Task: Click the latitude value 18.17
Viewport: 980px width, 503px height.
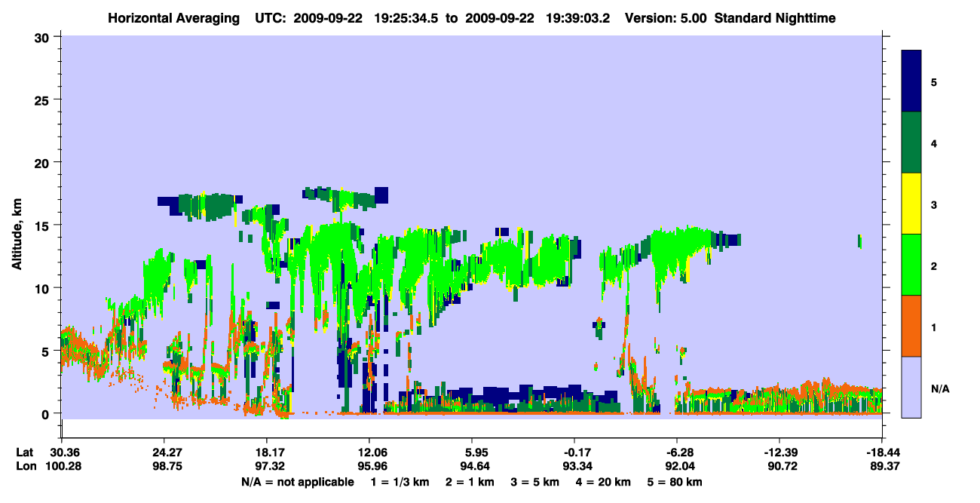Action: click(x=266, y=452)
